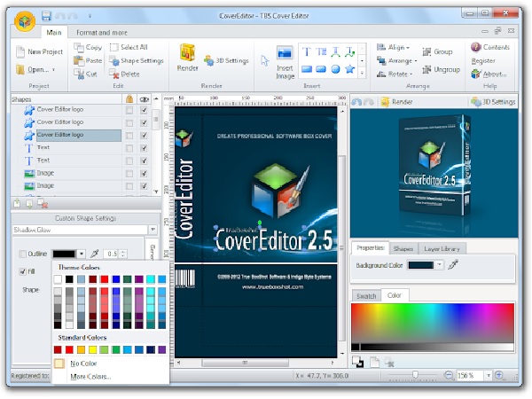Enable the Outline checkbox
The height and width of the screenshot is (399, 532).
coord(22,254)
